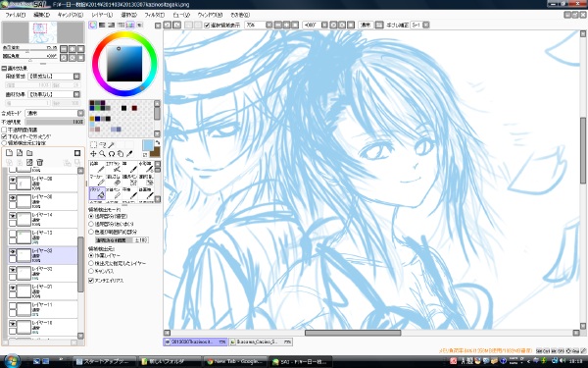Screen dimensions: 588x368
Task: Show the color wheel panel toggle
Action: tap(93, 25)
